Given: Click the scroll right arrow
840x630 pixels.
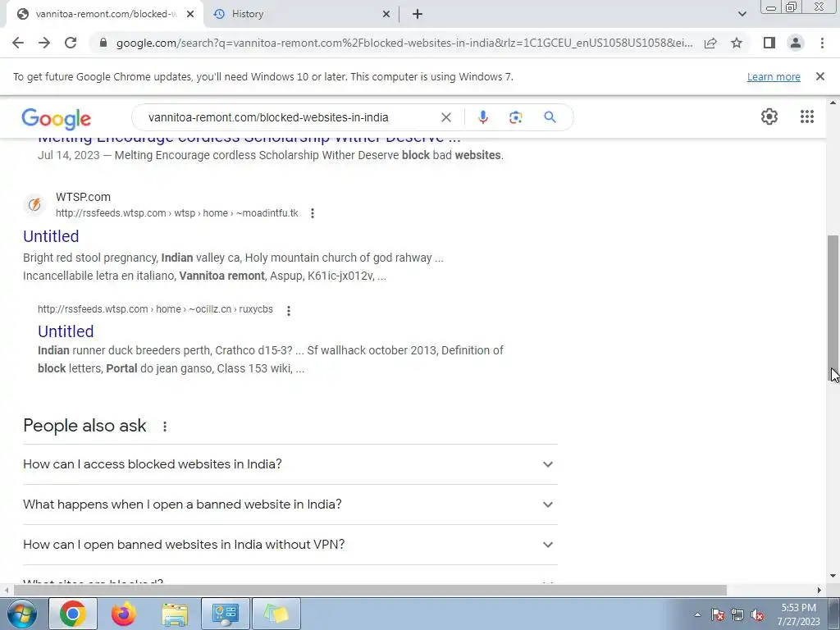Looking at the screenshot, I should (x=819, y=591).
